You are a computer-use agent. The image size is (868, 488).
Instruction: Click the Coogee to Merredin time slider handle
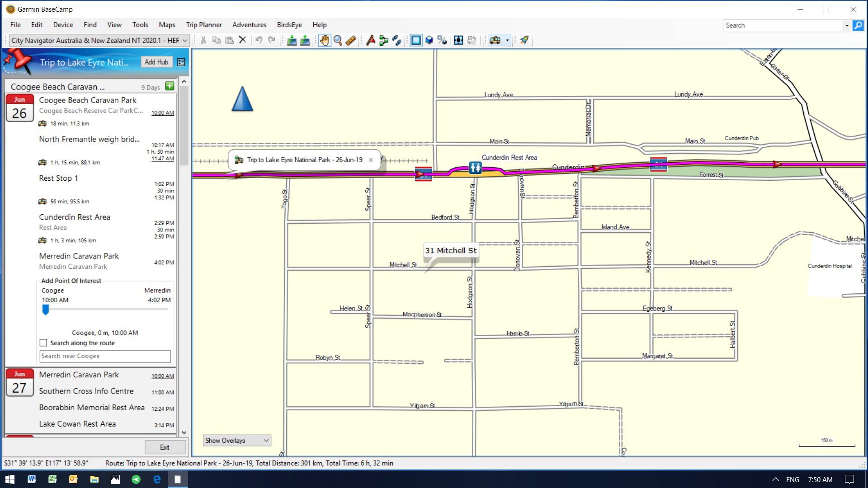pos(46,310)
